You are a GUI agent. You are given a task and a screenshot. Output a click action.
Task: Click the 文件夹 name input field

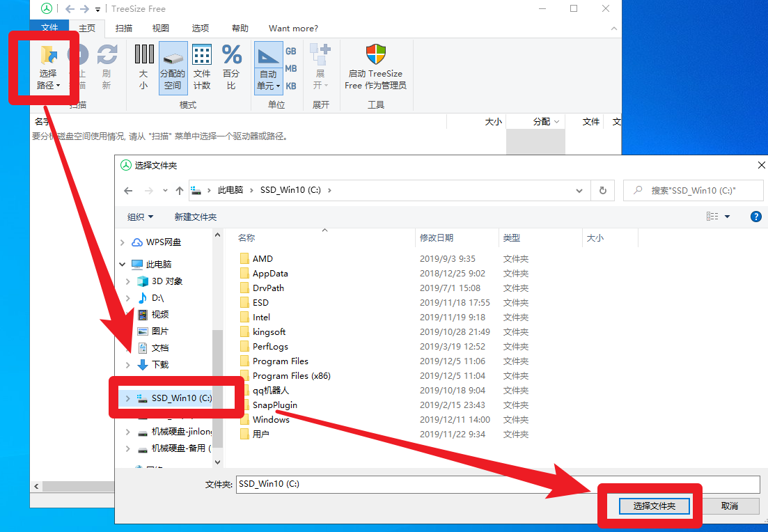coord(498,484)
